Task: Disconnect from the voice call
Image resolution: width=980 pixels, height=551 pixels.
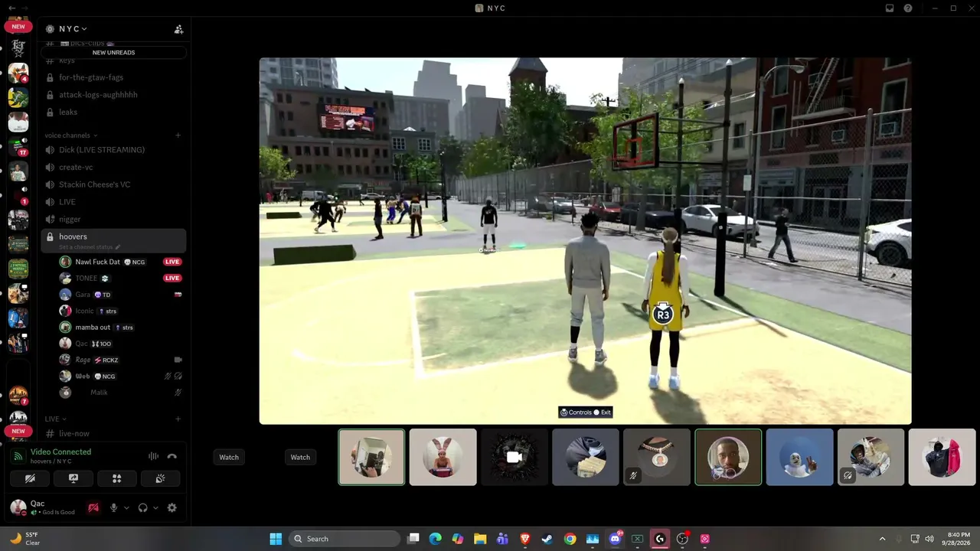Action: [x=172, y=456]
